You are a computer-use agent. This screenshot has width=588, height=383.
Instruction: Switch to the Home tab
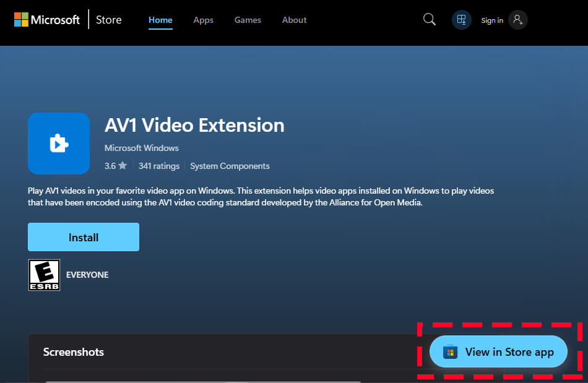tap(160, 20)
